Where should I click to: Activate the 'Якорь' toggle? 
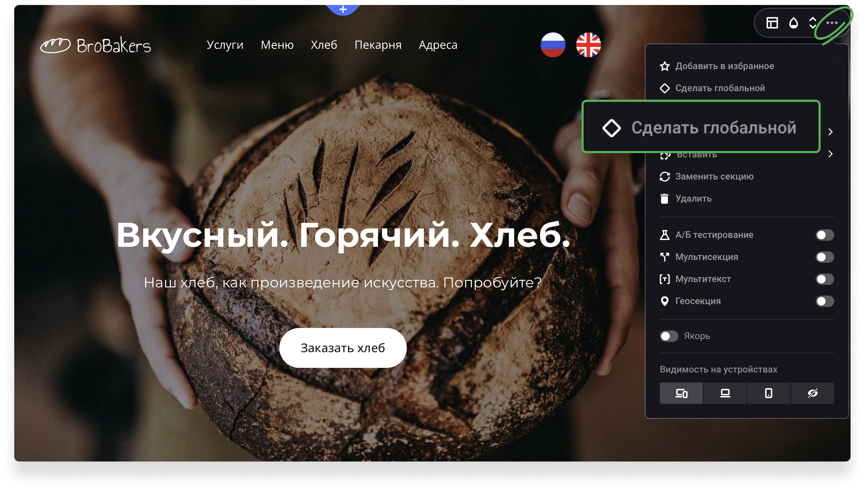click(x=669, y=336)
